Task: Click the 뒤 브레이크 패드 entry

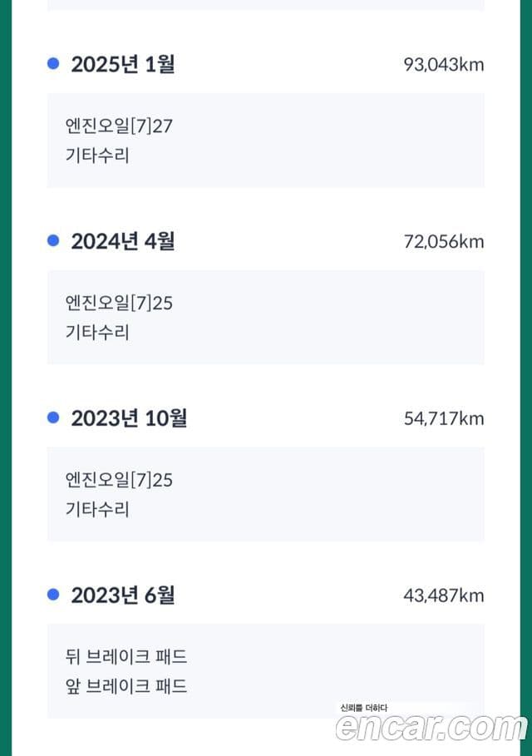Action: pos(126,657)
